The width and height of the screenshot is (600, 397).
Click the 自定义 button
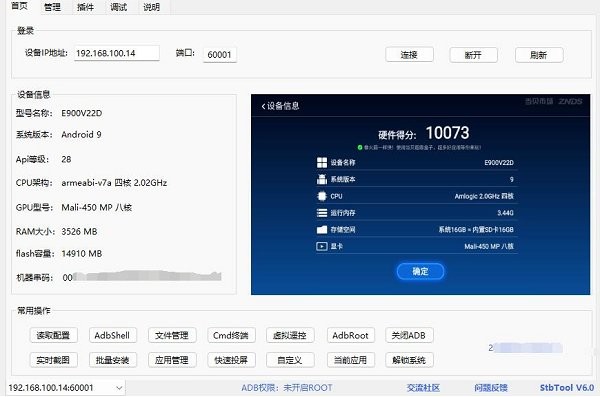coord(290,360)
